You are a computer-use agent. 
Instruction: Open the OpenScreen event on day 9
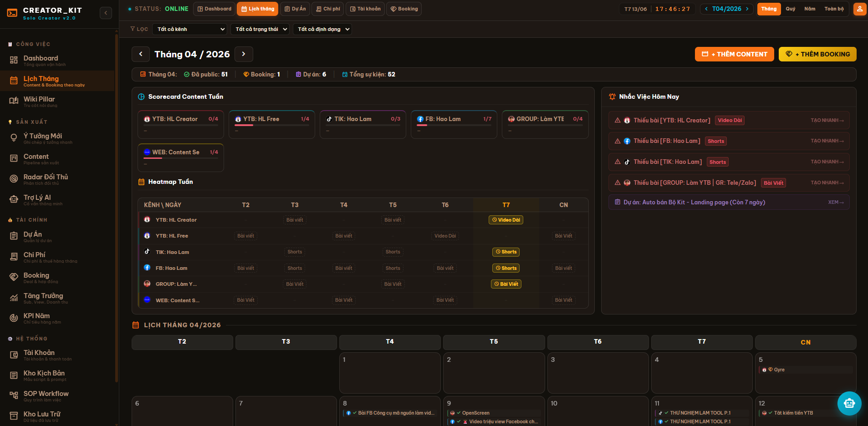[x=494, y=413]
